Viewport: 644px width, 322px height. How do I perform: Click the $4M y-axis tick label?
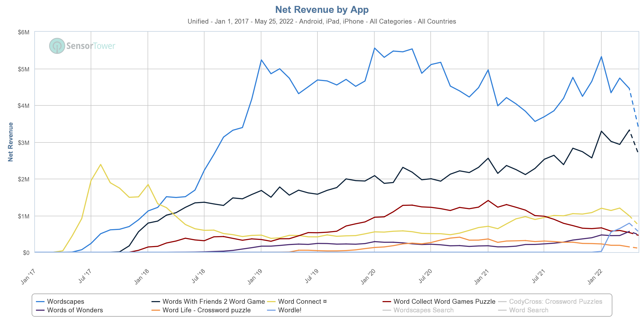[24, 106]
